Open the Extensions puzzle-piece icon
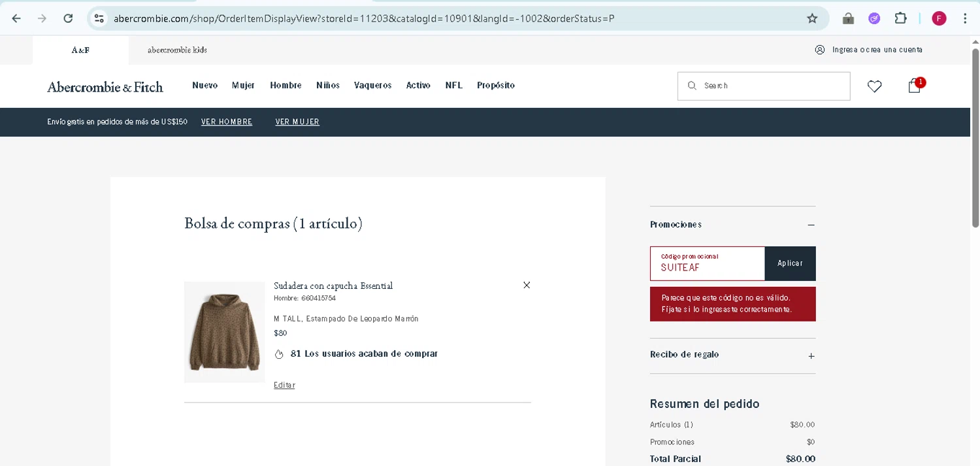The width and height of the screenshot is (980, 466). click(x=900, y=18)
